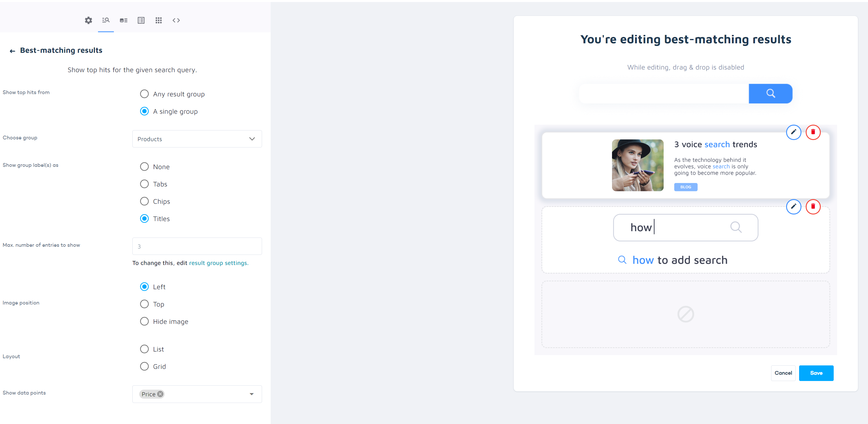Viewport: 868px width, 424px height.
Task: Click the preview search input field
Action: click(x=663, y=94)
